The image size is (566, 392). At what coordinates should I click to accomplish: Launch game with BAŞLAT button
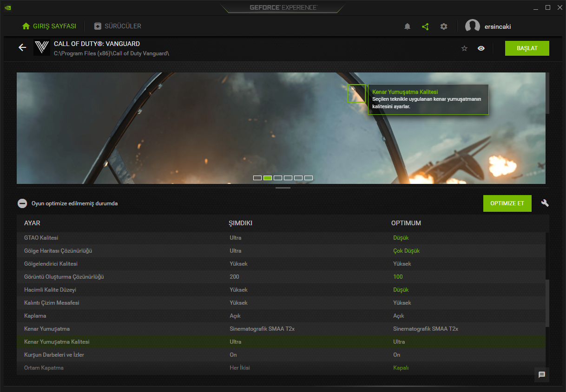coord(527,48)
